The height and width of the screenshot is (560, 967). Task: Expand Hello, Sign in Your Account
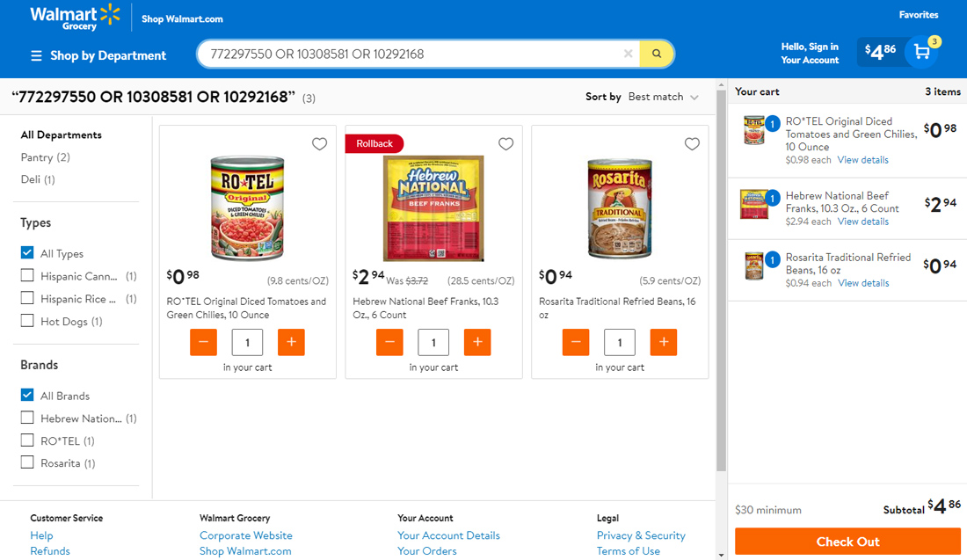tap(810, 53)
